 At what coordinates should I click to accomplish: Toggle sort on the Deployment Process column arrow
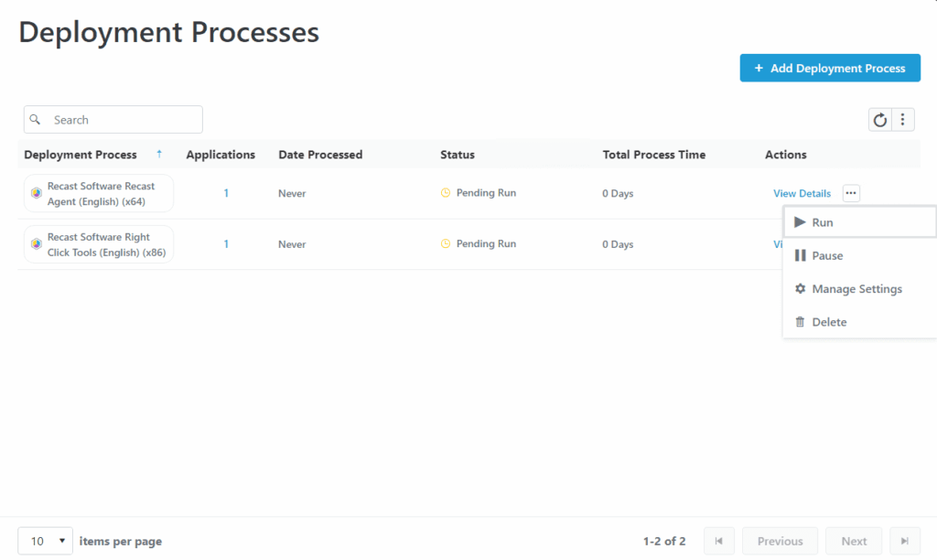pyautogui.click(x=158, y=155)
